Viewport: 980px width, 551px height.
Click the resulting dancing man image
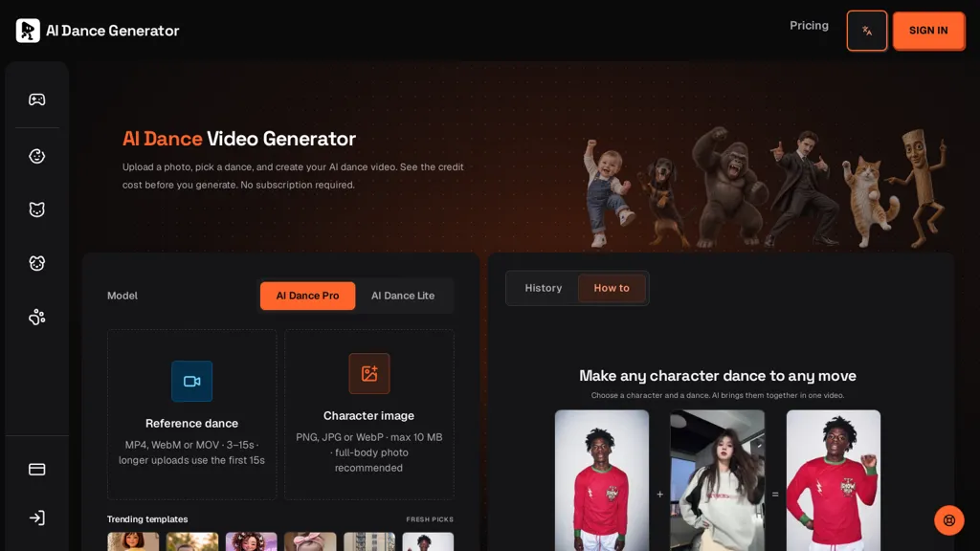834,480
